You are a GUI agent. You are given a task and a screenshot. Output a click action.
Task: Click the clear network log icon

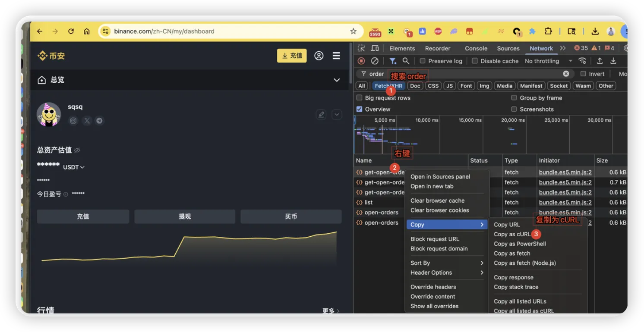[x=375, y=61]
